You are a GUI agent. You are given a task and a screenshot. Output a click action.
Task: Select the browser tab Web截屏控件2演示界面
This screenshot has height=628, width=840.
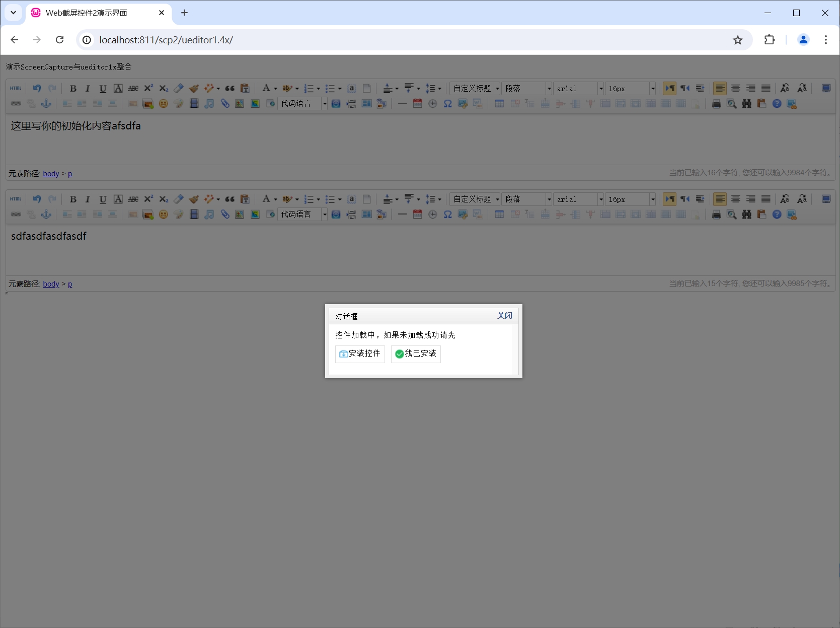86,13
